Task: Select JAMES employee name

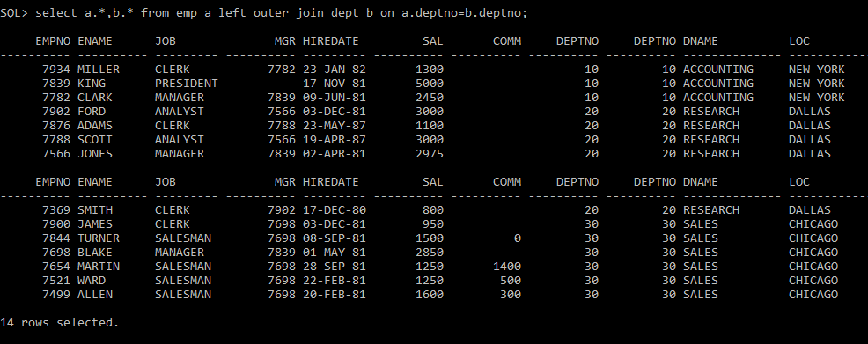Action: pos(95,224)
